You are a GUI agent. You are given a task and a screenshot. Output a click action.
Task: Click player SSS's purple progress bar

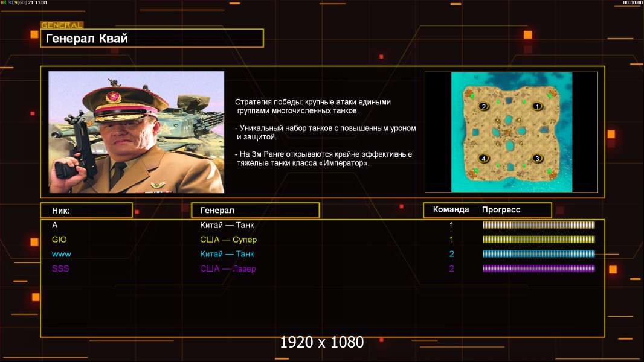point(538,268)
